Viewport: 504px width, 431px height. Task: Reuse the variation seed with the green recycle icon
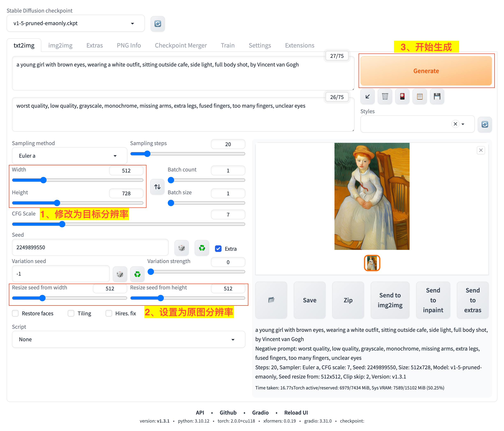137,274
